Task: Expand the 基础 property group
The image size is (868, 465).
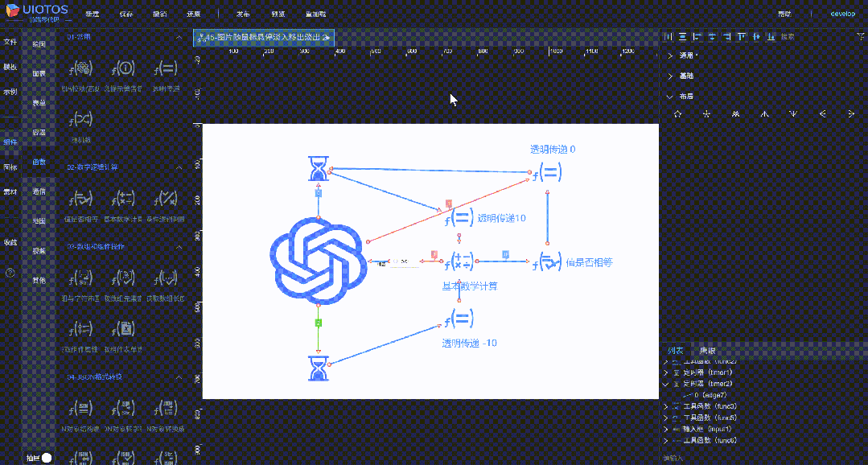Action: 670,76
